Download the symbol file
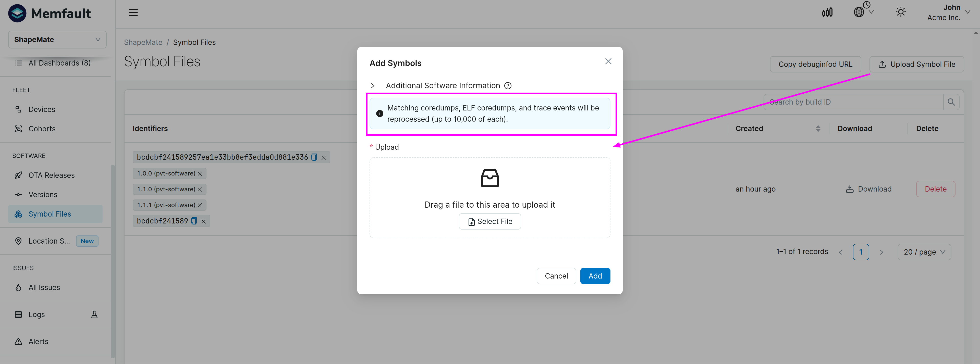This screenshot has width=980, height=364. click(868, 189)
